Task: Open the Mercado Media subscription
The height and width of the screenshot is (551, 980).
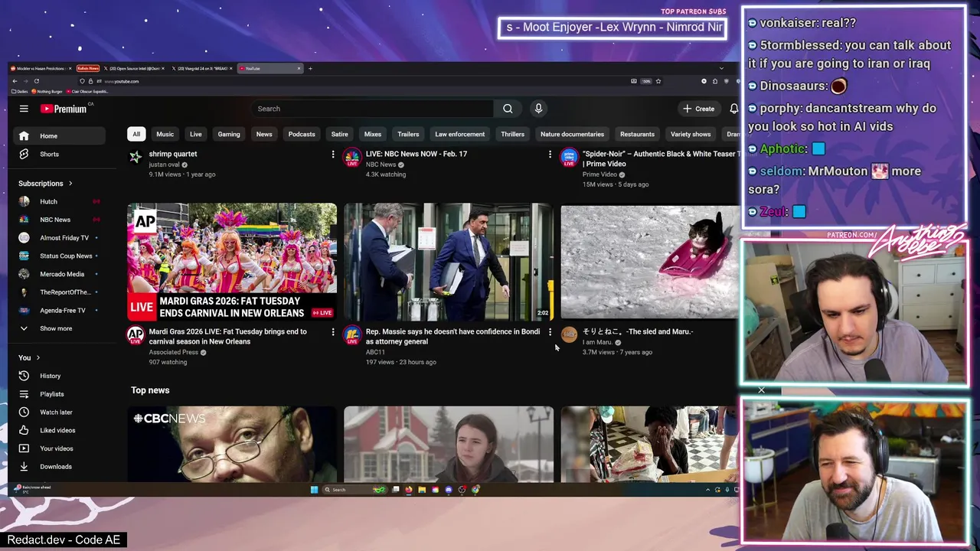Action: pyautogui.click(x=59, y=274)
